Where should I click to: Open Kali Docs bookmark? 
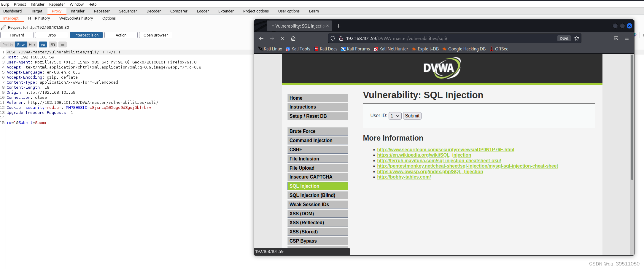[x=326, y=49]
